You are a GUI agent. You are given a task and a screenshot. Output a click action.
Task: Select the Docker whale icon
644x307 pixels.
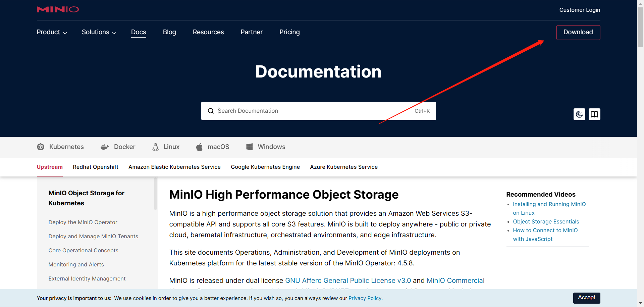click(105, 147)
